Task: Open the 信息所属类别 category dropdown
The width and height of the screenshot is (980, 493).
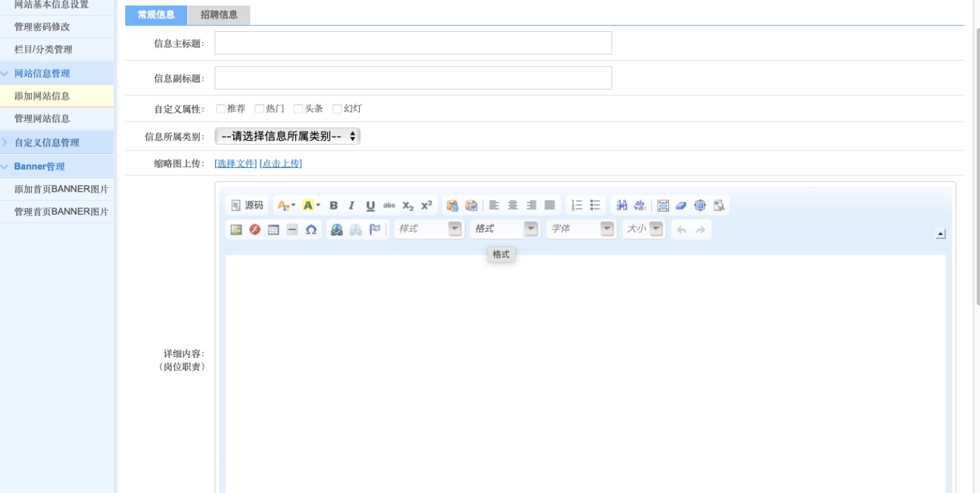Action: point(287,136)
